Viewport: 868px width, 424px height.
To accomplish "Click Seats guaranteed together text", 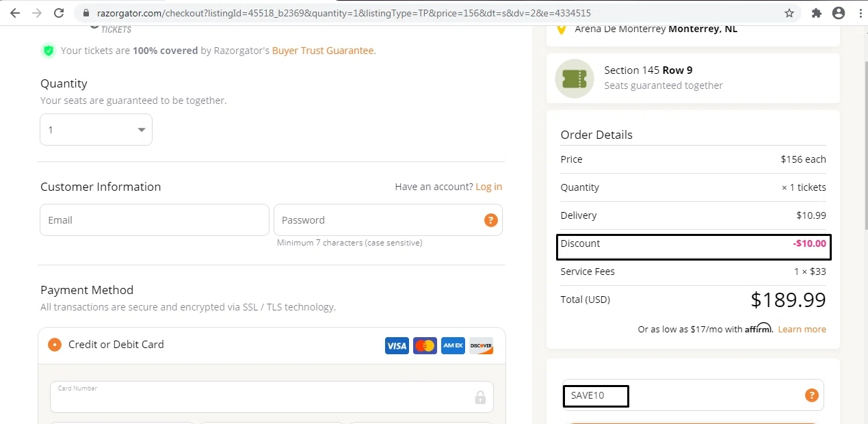I will coord(663,85).
